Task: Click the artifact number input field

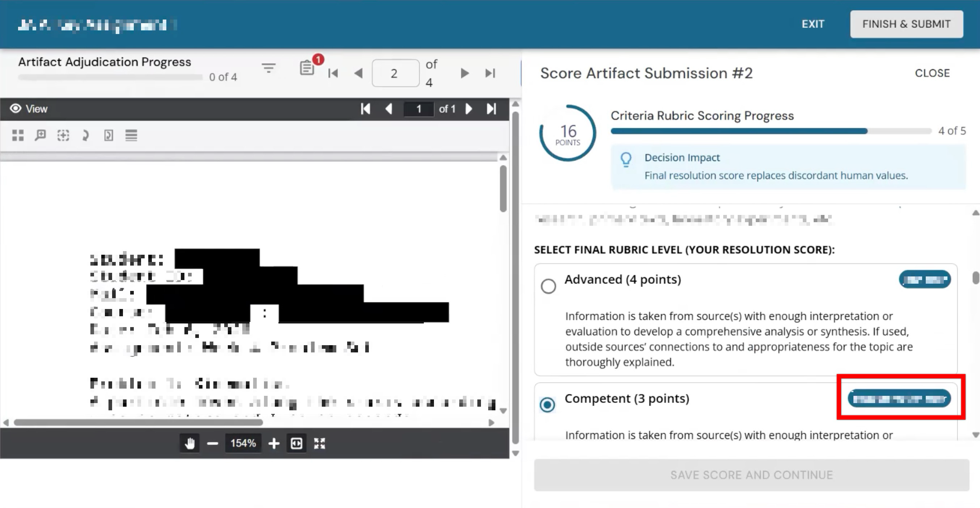Action: pos(395,73)
